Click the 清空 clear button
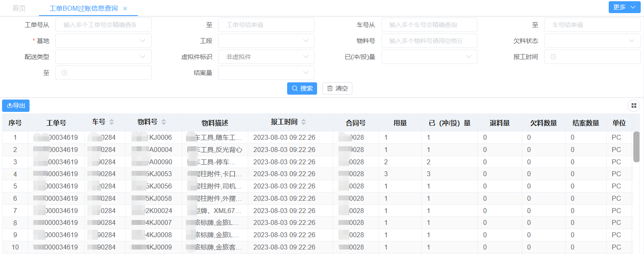The image size is (644, 254). click(x=337, y=88)
